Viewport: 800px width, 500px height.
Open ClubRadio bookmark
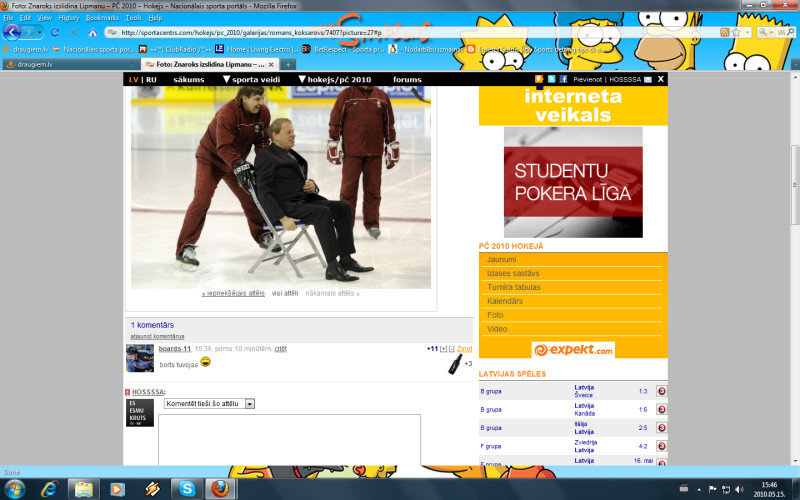click(x=175, y=49)
